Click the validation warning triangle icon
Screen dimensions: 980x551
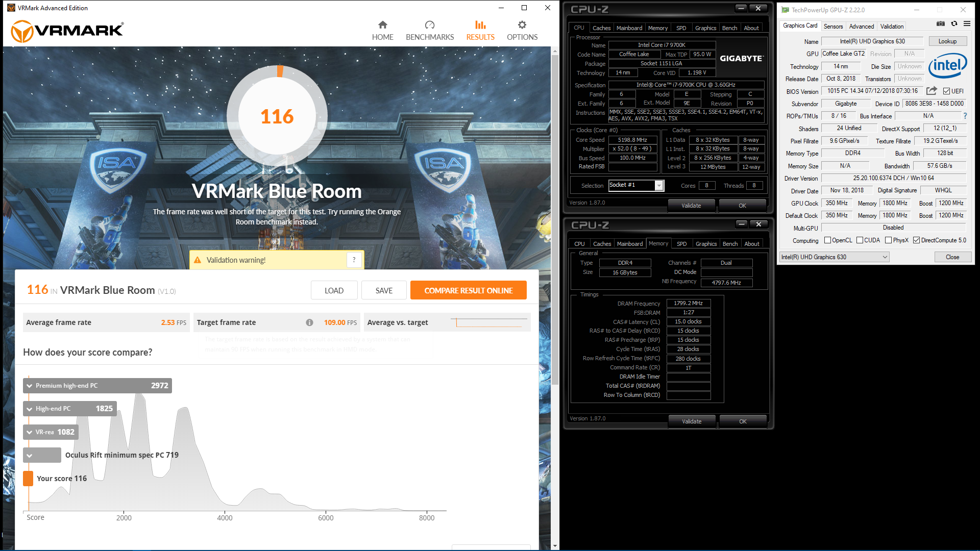tap(198, 260)
